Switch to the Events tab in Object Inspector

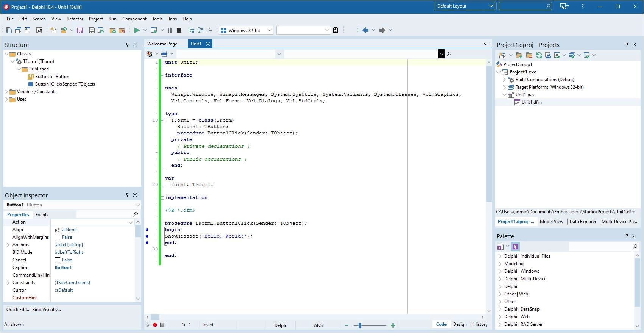tap(42, 215)
